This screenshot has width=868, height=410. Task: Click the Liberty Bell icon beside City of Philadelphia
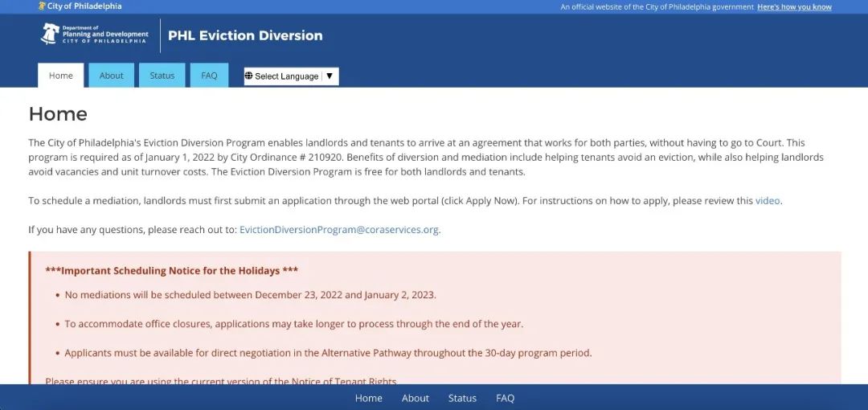click(x=42, y=6)
